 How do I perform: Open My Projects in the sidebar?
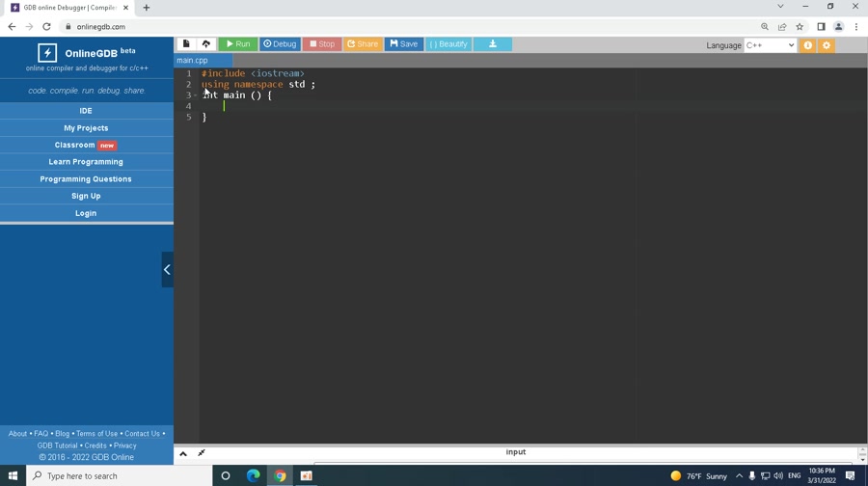pos(86,128)
